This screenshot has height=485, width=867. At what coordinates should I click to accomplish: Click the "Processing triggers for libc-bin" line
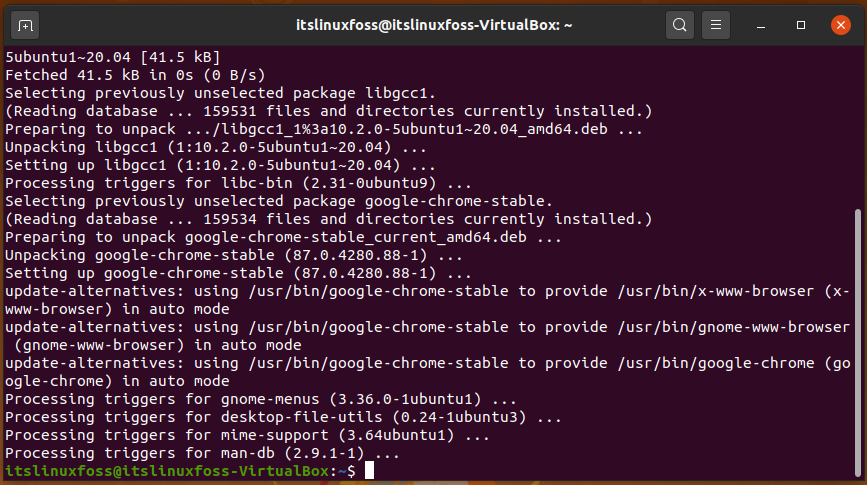point(238,183)
